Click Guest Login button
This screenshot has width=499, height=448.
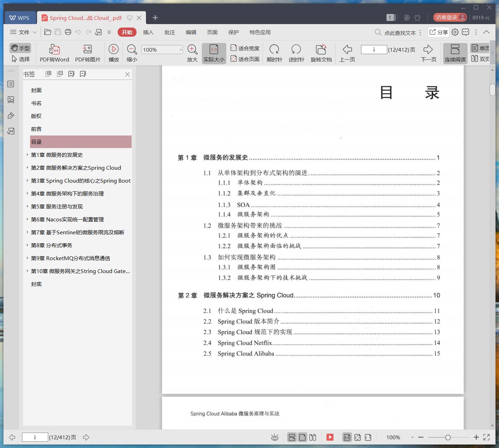(450, 17)
